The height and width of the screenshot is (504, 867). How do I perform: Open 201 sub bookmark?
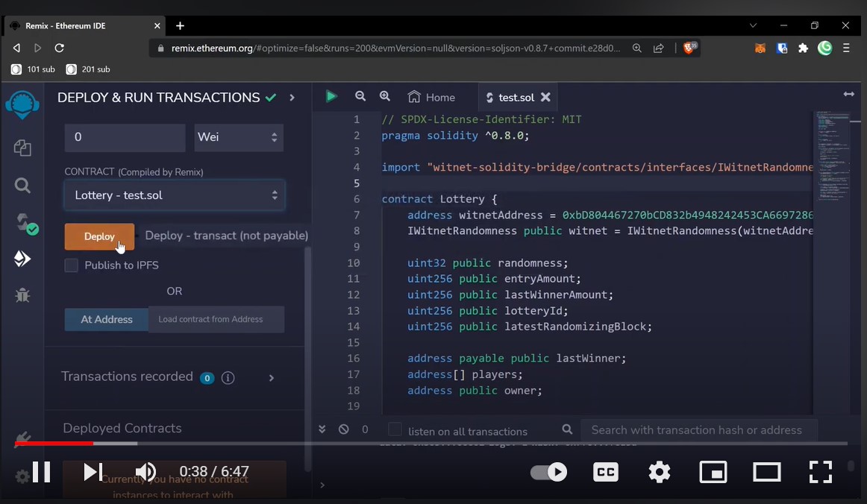pos(88,69)
